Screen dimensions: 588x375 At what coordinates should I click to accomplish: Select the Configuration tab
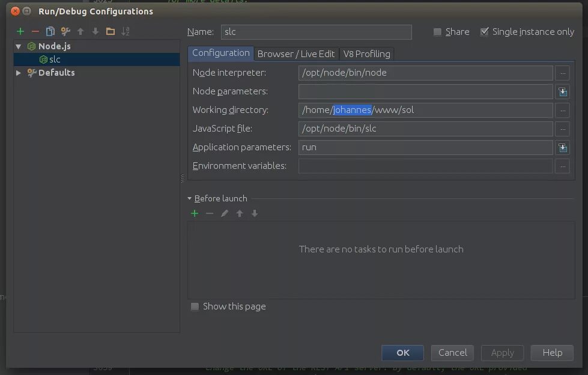(221, 53)
